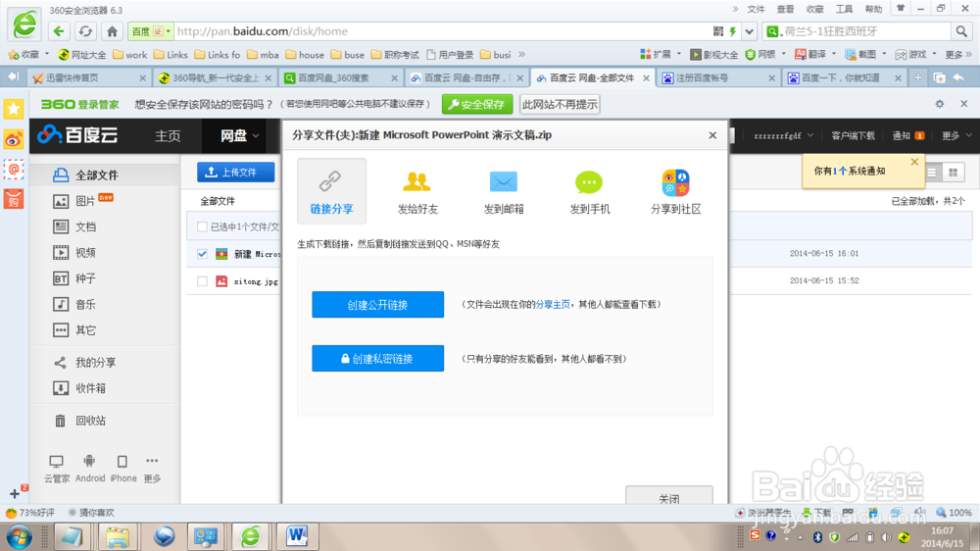The width and height of the screenshot is (980, 551).
Task: Open the 网址大全 bookmark
Action: pyautogui.click(x=82, y=55)
